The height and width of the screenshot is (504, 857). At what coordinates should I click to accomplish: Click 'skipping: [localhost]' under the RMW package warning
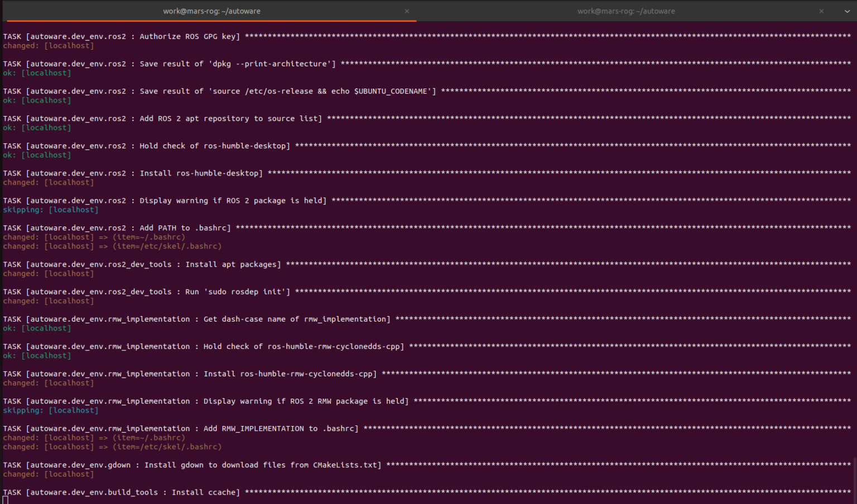pos(51,411)
